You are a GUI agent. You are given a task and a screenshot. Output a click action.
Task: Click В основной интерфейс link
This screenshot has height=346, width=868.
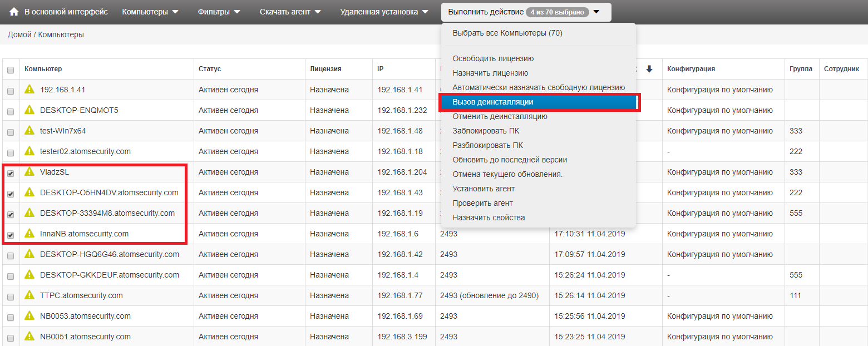tap(66, 12)
